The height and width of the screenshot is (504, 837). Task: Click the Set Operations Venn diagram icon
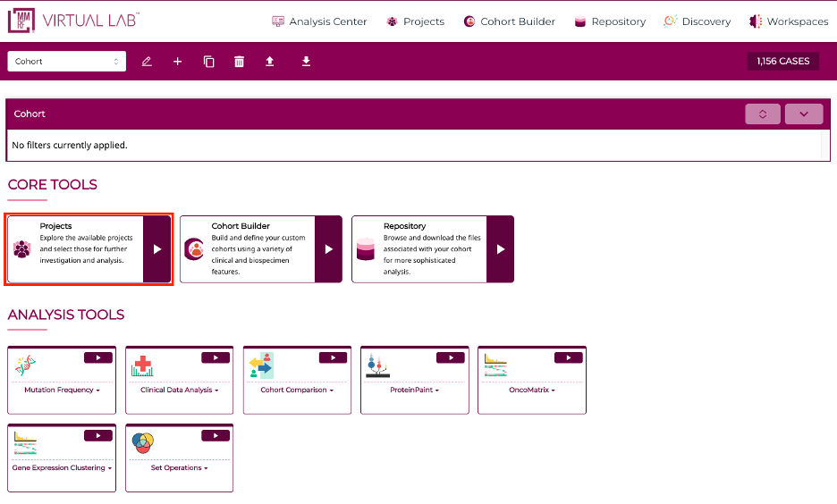[143, 443]
